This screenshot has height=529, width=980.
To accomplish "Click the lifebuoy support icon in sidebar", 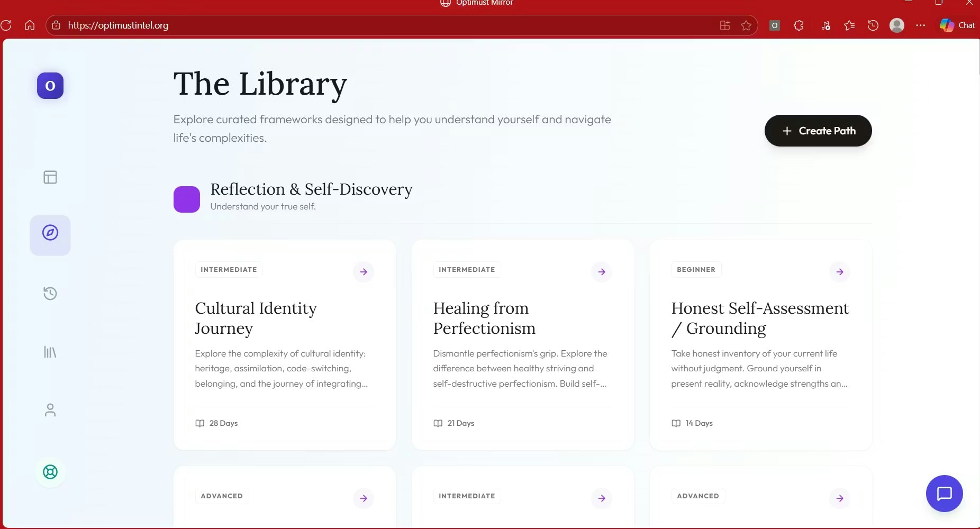I will click(x=50, y=472).
